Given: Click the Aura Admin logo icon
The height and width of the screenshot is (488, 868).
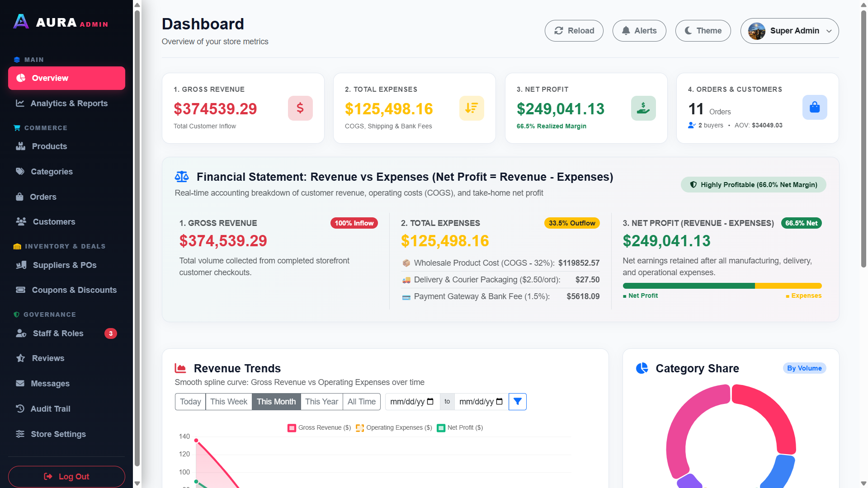Looking at the screenshot, I should [x=21, y=21].
